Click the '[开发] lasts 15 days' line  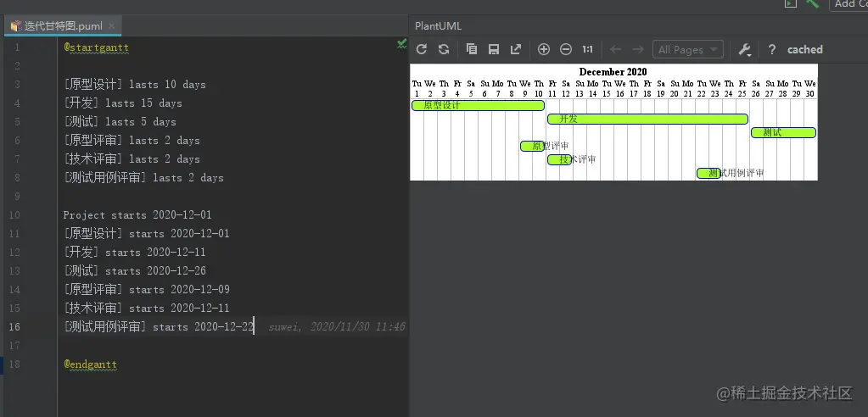pyautogui.click(x=123, y=103)
